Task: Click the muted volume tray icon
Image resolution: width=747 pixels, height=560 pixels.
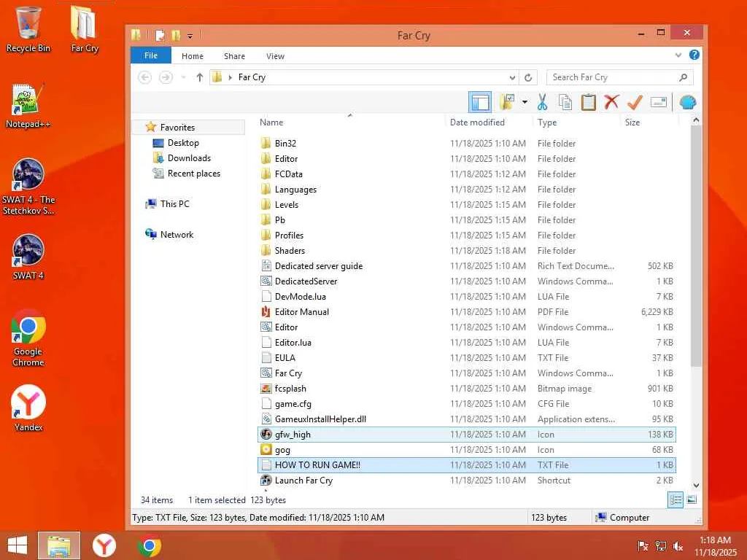Action: (x=678, y=545)
